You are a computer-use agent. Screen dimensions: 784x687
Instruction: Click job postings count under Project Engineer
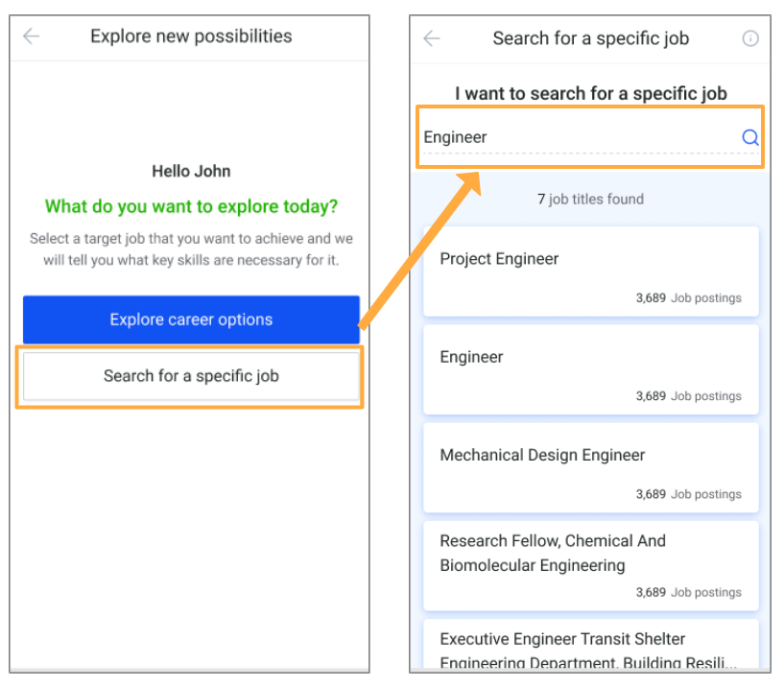[x=688, y=298]
